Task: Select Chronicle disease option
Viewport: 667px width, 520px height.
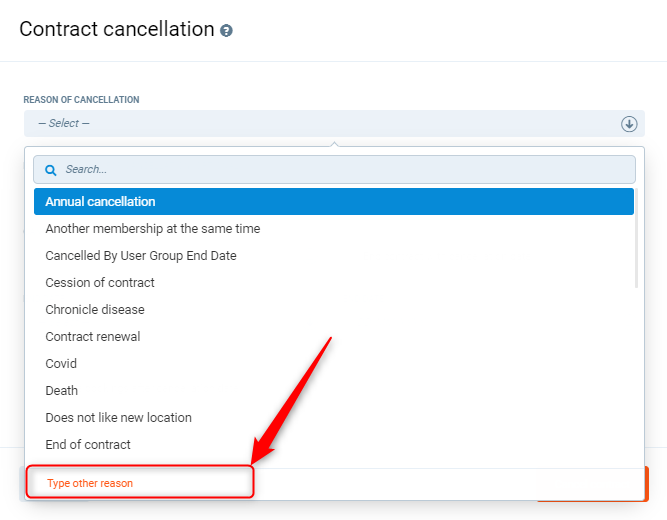Action: coord(95,310)
